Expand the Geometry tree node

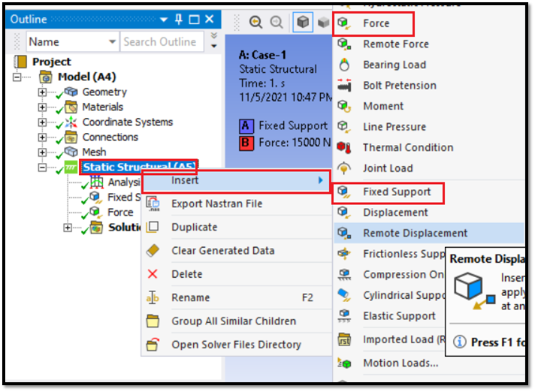pyautogui.click(x=42, y=92)
